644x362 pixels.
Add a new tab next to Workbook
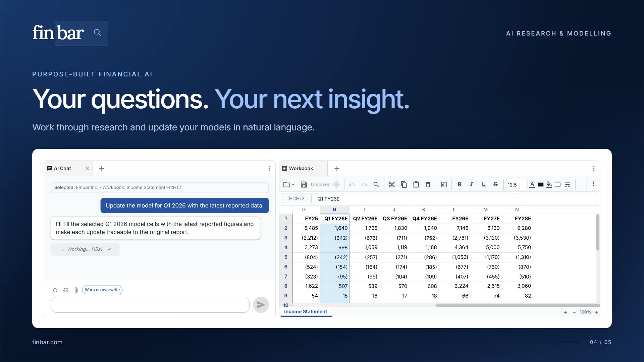pyautogui.click(x=337, y=169)
